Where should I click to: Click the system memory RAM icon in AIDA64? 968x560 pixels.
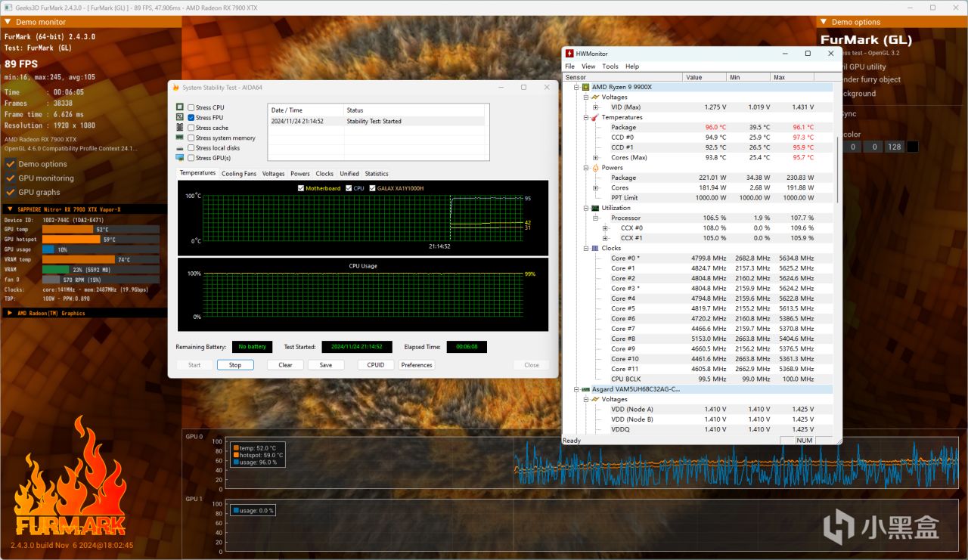pos(180,138)
